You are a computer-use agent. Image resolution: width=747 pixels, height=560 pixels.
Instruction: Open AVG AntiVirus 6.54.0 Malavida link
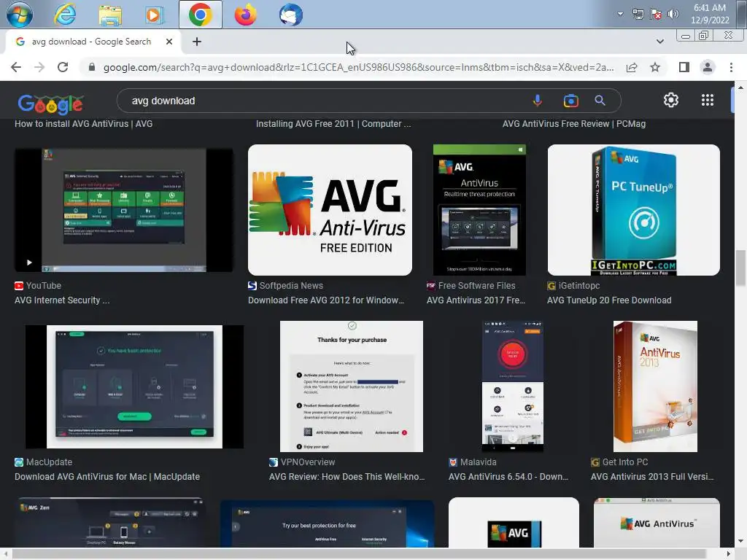coord(508,477)
